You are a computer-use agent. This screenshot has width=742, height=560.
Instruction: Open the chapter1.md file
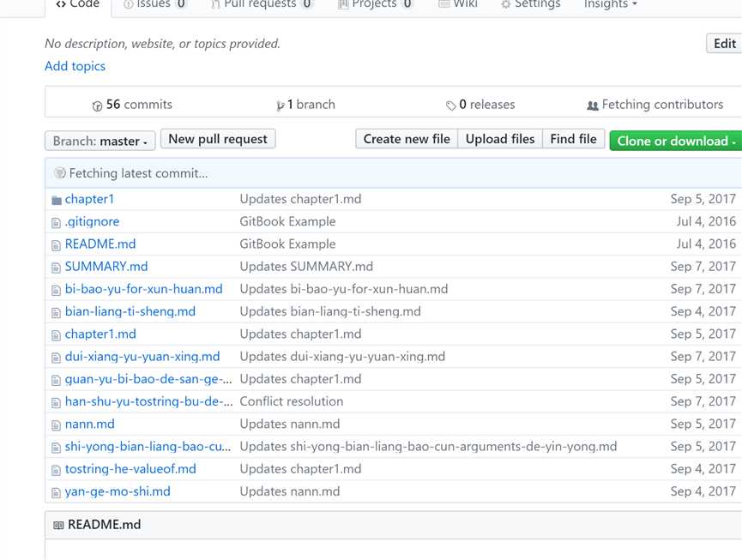tap(100, 334)
